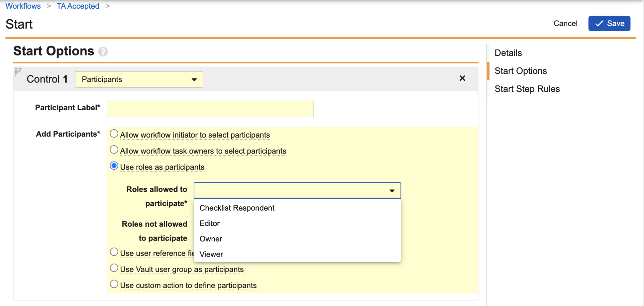Click the Save button
The image size is (644, 306).
click(609, 24)
